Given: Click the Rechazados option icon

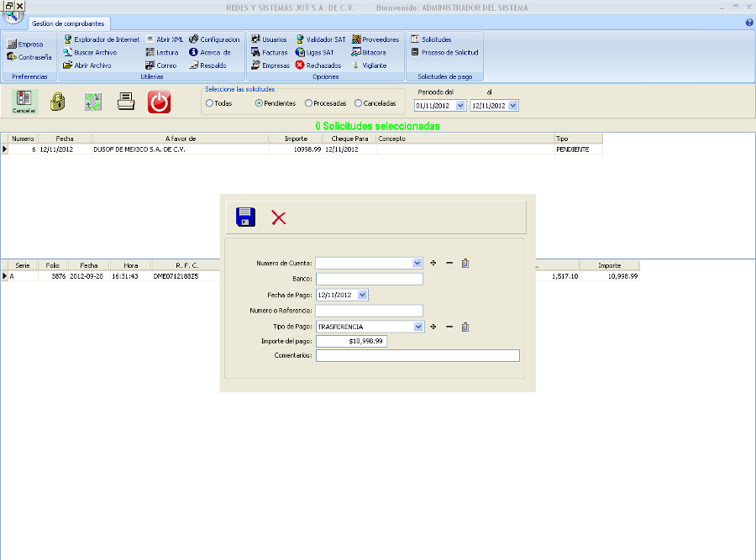Looking at the screenshot, I should (299, 65).
